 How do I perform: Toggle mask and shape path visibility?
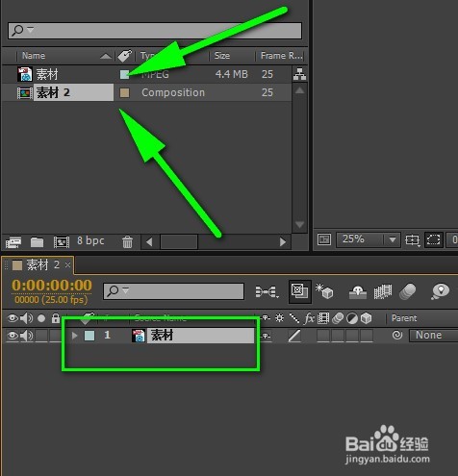(434, 239)
